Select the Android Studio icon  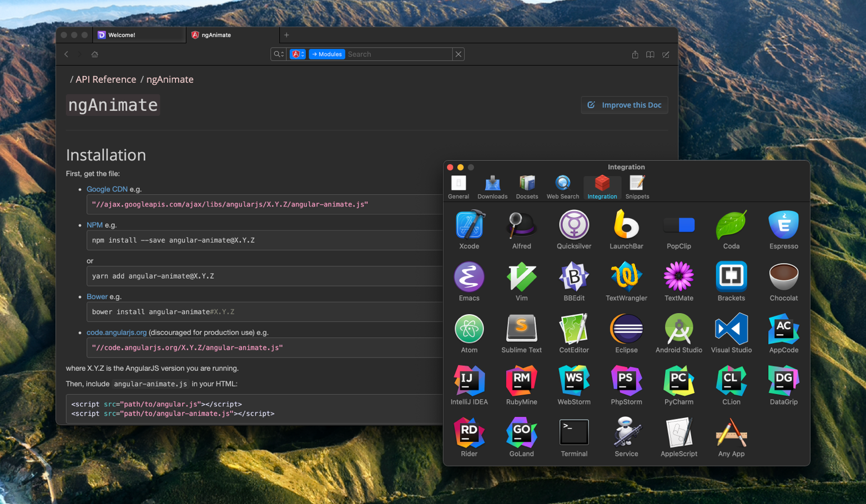(x=679, y=329)
